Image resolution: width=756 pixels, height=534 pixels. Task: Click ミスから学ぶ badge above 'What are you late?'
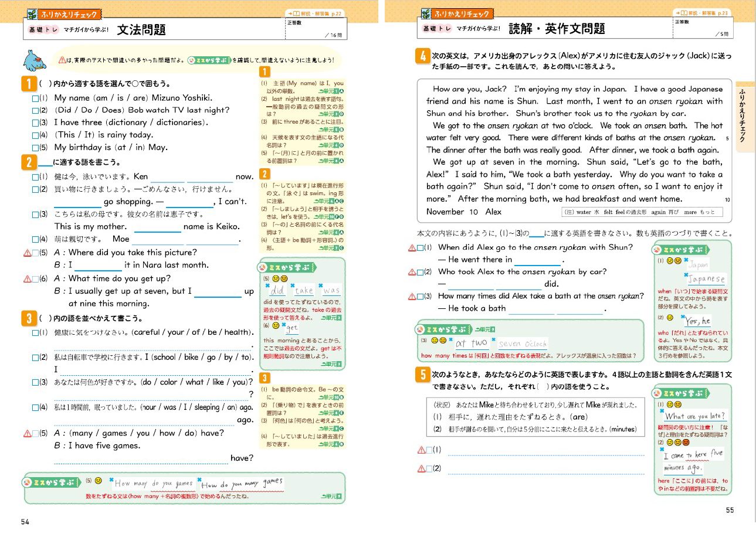point(681,392)
